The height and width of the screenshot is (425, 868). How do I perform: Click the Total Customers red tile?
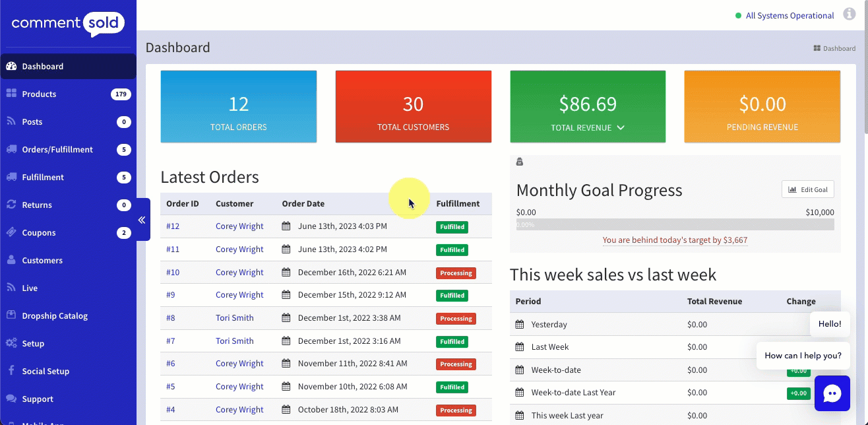(x=413, y=106)
